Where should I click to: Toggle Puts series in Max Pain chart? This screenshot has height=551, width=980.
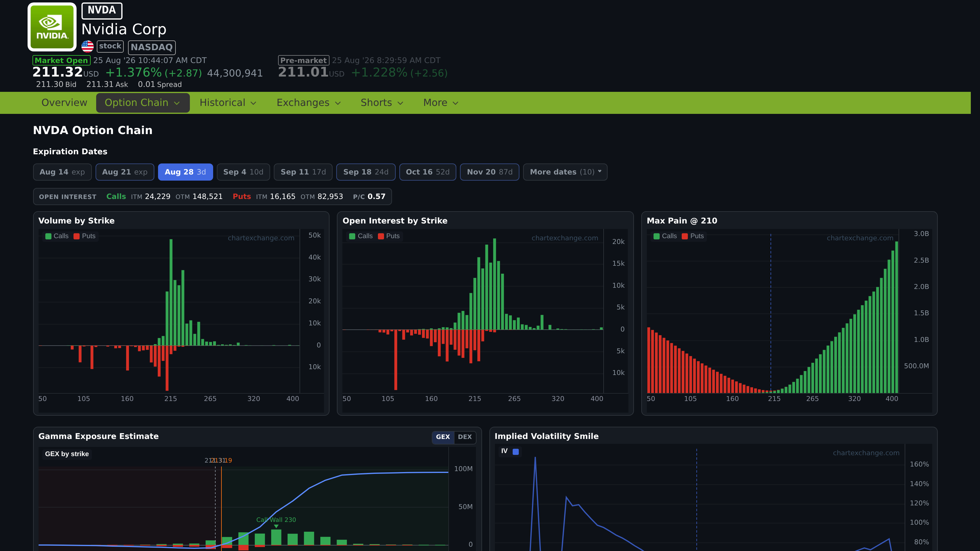pyautogui.click(x=693, y=236)
